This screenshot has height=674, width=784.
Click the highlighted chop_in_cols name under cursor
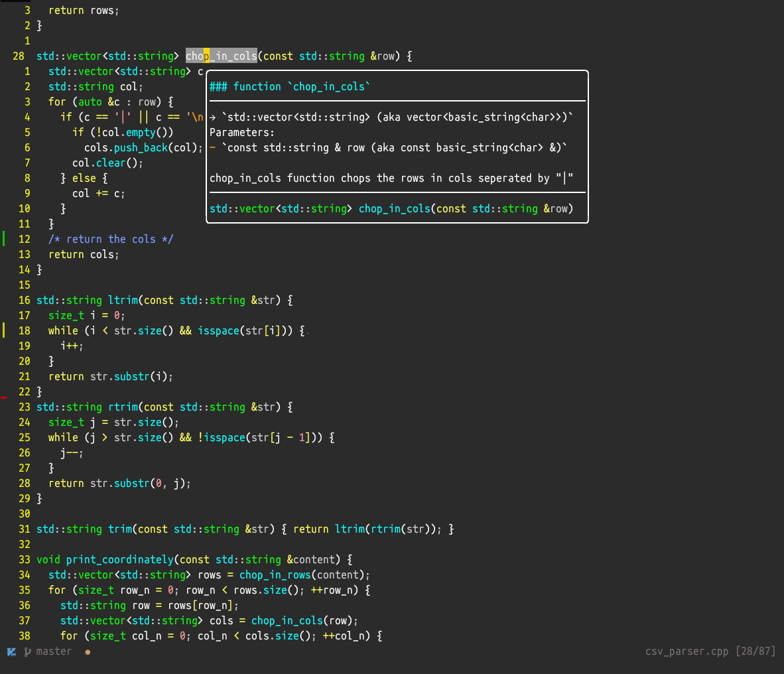[x=222, y=56]
